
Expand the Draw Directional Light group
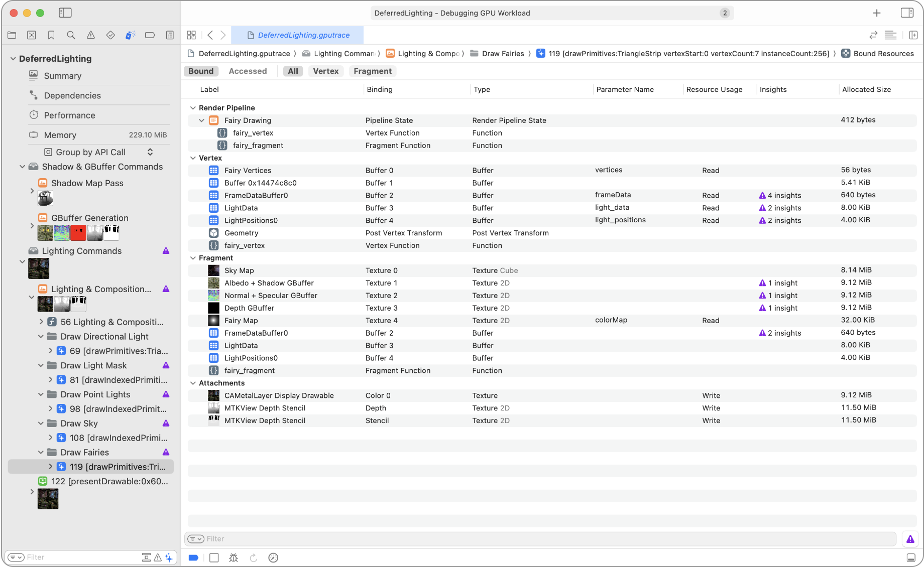pyautogui.click(x=41, y=336)
